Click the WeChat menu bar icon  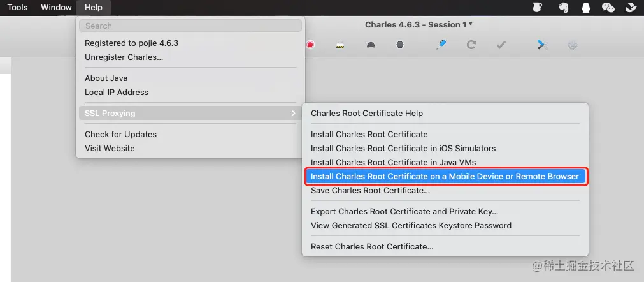click(x=608, y=8)
